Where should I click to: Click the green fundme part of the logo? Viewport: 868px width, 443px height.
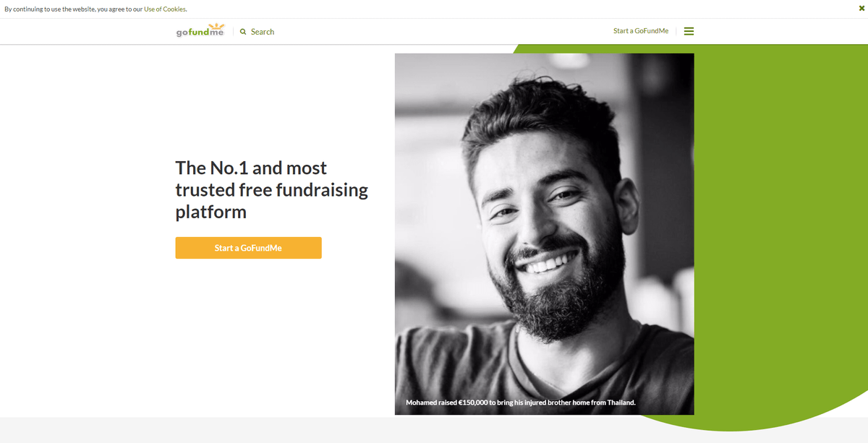tap(200, 33)
